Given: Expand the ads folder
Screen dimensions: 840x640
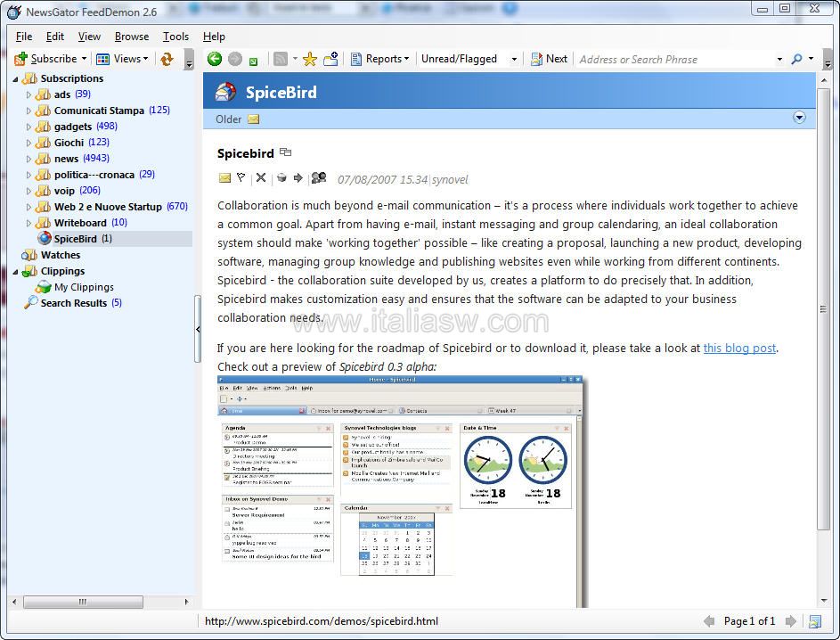Looking at the screenshot, I should click(29, 94).
